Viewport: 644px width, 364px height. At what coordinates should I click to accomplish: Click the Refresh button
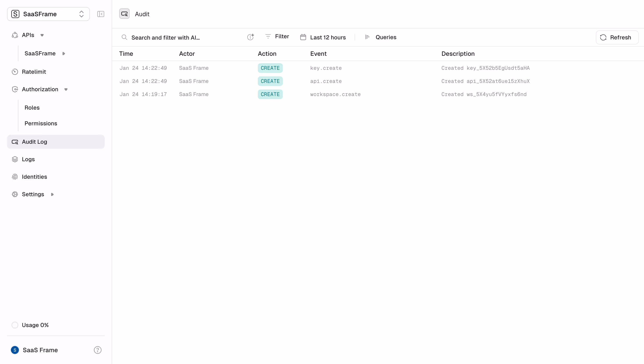(x=617, y=37)
